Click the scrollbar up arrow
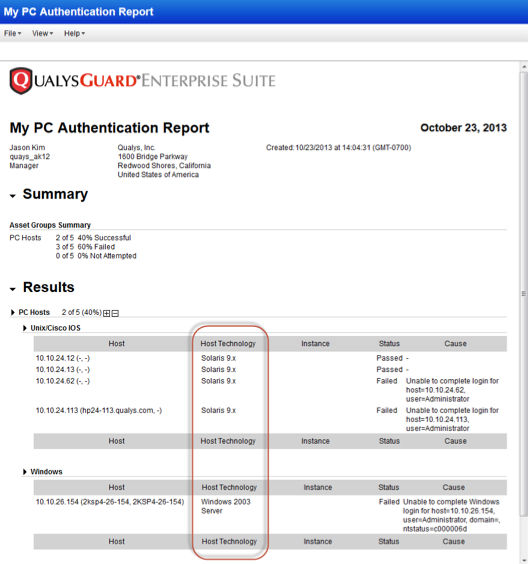 (x=524, y=67)
